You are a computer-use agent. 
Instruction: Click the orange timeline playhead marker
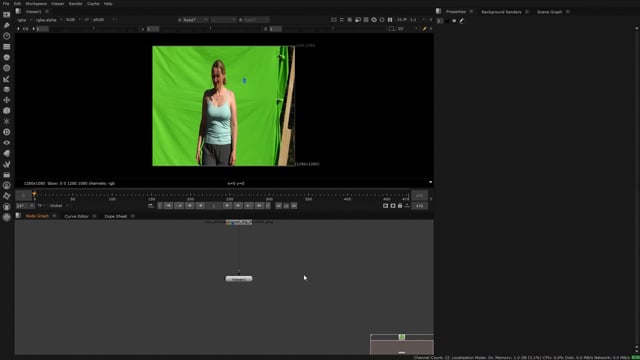click(x=34, y=194)
